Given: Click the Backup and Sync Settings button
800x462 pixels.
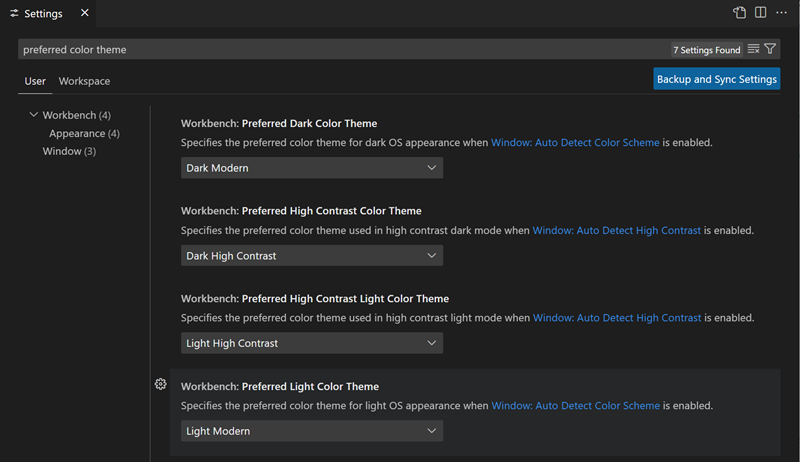Looking at the screenshot, I should [716, 79].
